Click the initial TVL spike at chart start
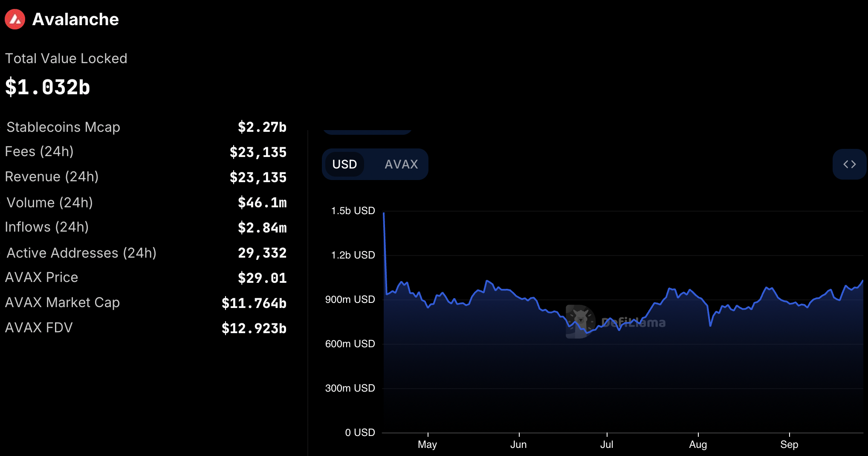 pyautogui.click(x=384, y=213)
